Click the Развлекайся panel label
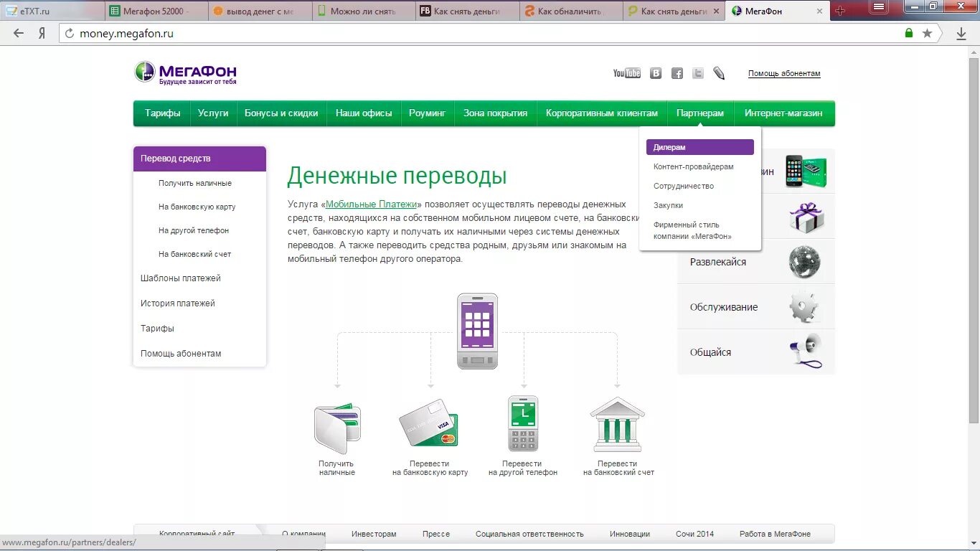 tap(718, 262)
